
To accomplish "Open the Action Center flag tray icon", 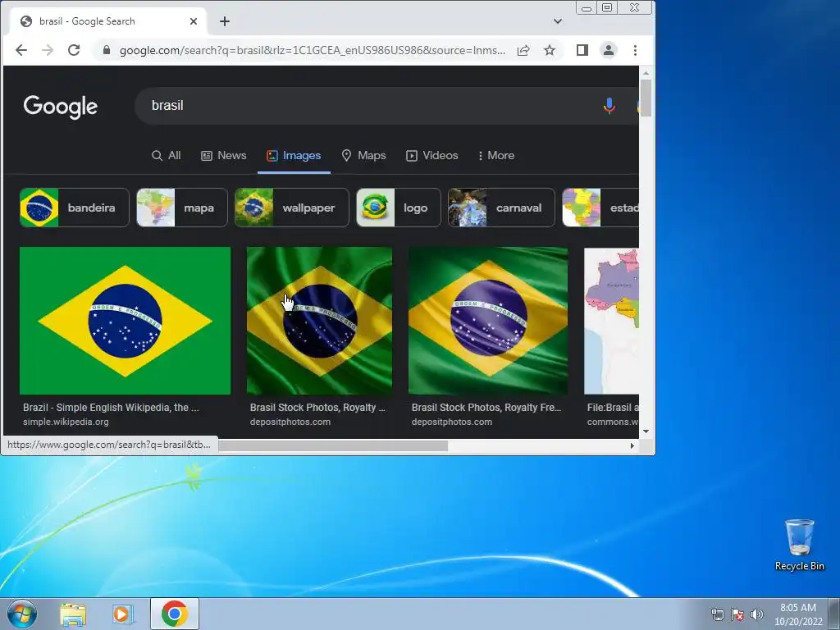I will pyautogui.click(x=737, y=614).
